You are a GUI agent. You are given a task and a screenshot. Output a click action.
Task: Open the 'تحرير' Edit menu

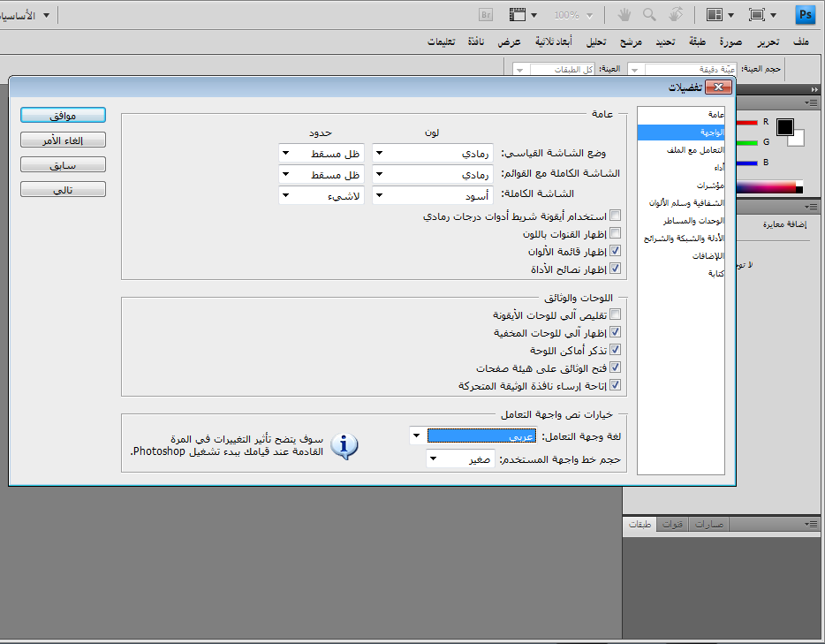pos(768,42)
